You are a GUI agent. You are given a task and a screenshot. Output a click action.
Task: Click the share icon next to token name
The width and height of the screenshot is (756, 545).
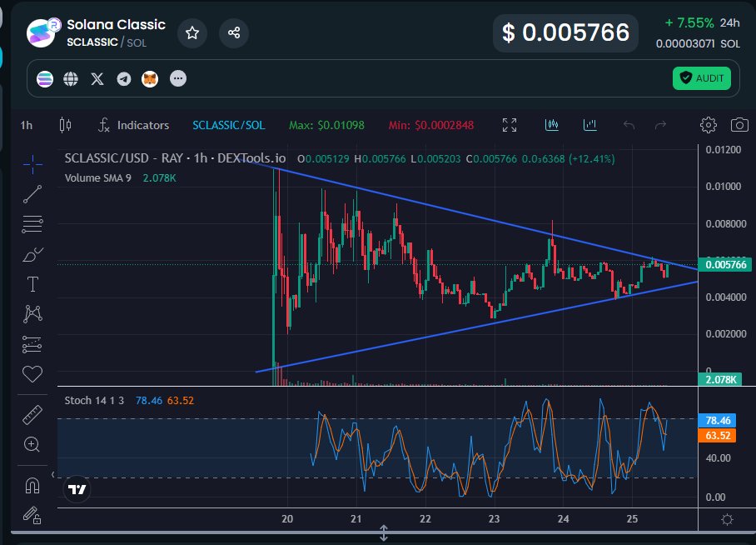pyautogui.click(x=234, y=32)
